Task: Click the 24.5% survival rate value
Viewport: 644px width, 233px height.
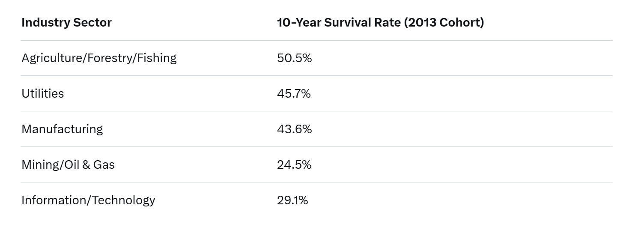Action: pos(294,164)
